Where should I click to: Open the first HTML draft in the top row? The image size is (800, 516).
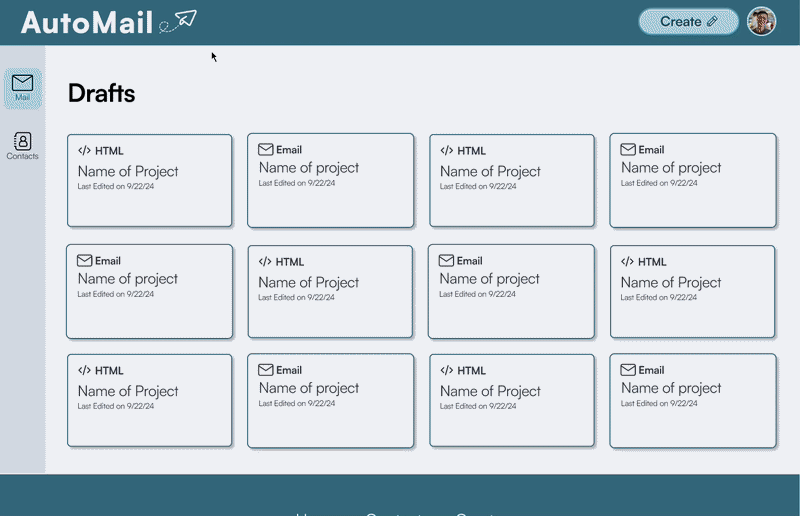(x=149, y=181)
